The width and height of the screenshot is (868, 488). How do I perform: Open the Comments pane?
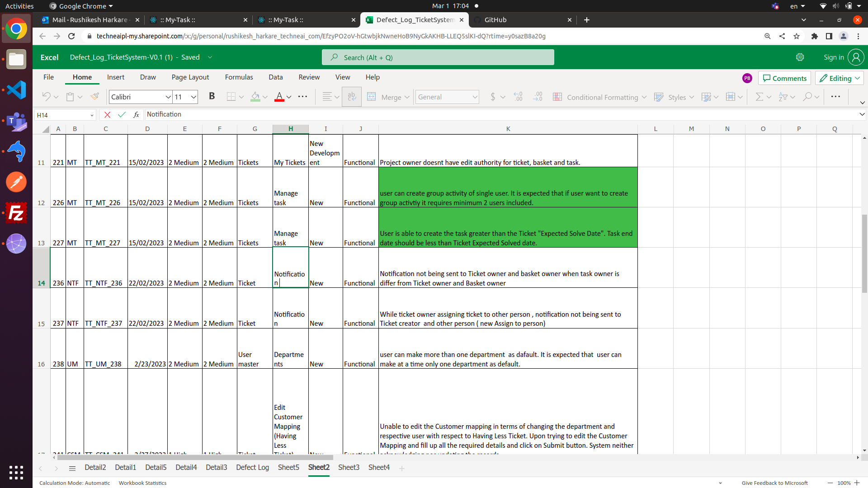pos(784,78)
